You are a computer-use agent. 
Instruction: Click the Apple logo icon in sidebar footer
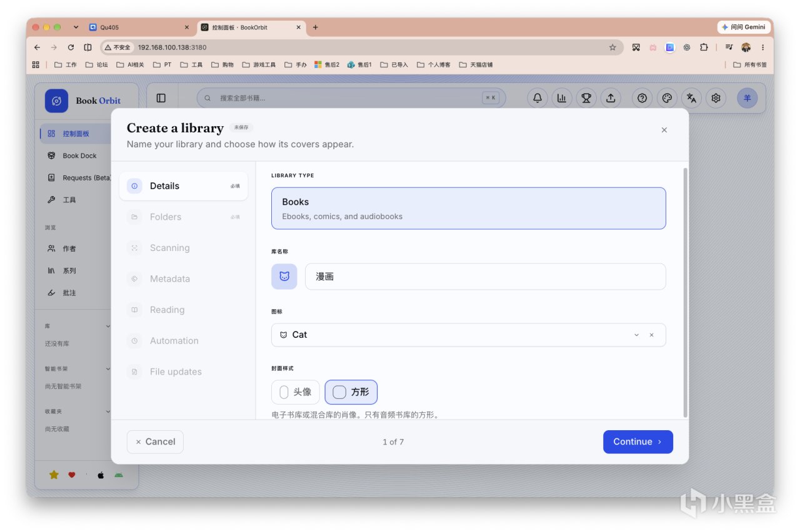[100, 475]
